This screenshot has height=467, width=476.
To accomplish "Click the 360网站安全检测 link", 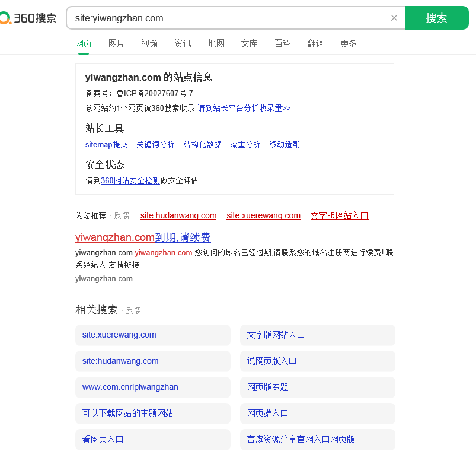I will click(x=130, y=181).
